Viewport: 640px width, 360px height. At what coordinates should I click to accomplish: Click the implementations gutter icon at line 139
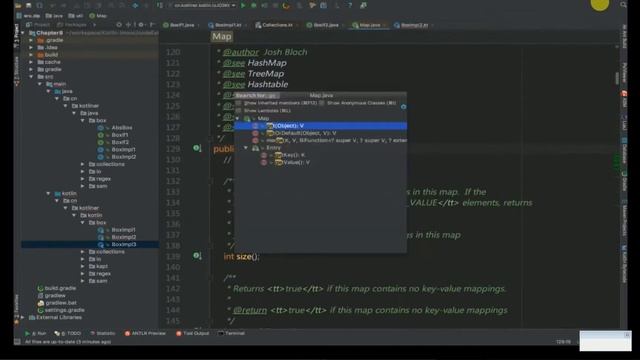[197, 256]
